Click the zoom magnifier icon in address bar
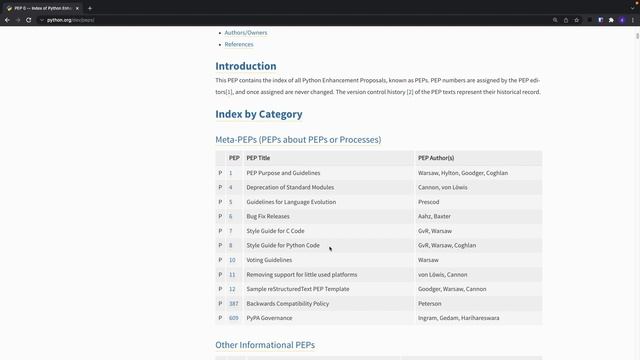The image size is (640, 360). pyautogui.click(x=555, y=20)
